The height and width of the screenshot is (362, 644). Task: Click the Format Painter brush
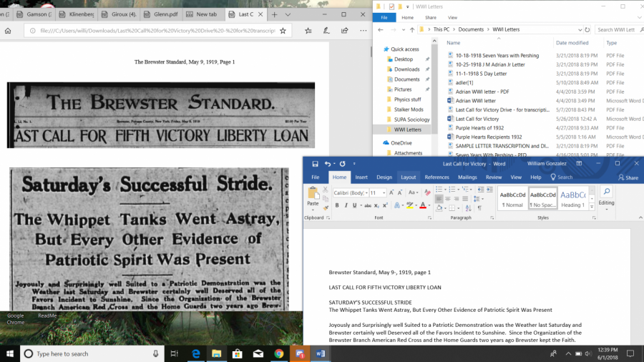[x=326, y=207]
